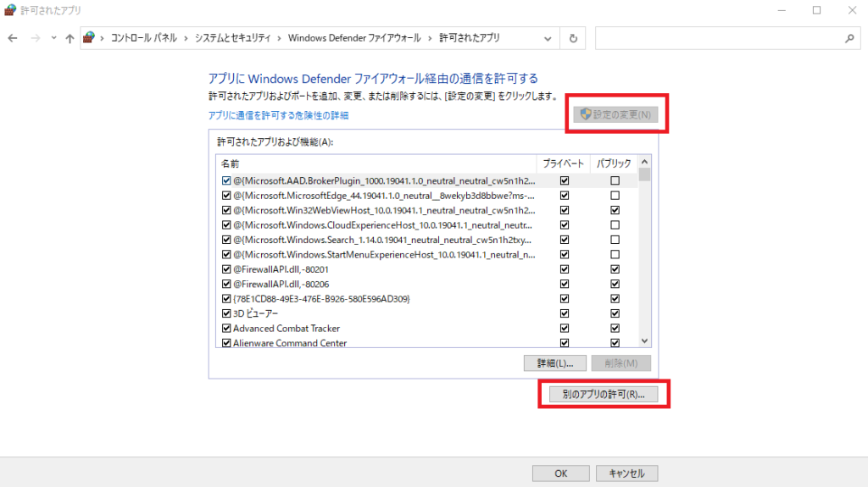Click title bar firewall app icon
The height and width of the screenshot is (487, 868).
coord(10,10)
